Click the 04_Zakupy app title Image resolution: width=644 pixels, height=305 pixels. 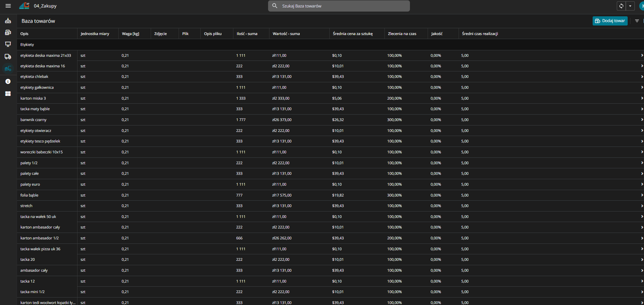45,6
